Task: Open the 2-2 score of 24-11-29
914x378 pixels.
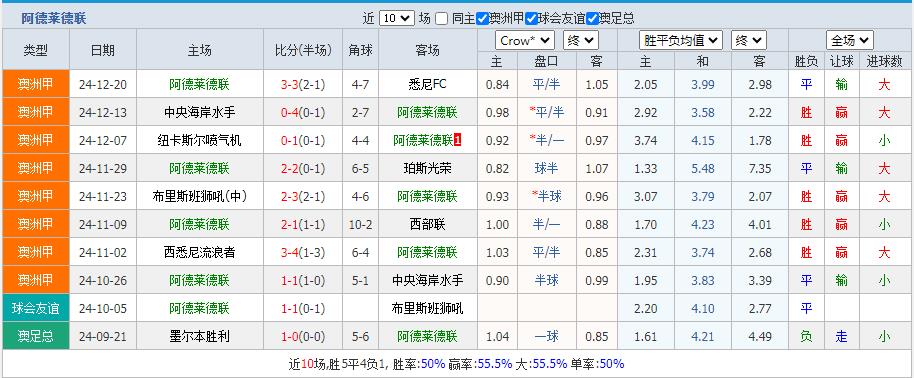Action: [x=290, y=168]
